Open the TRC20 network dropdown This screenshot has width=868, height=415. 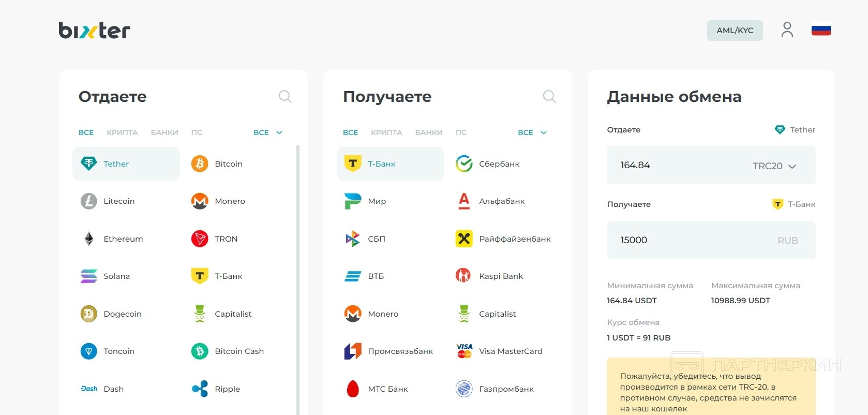pyautogui.click(x=774, y=166)
